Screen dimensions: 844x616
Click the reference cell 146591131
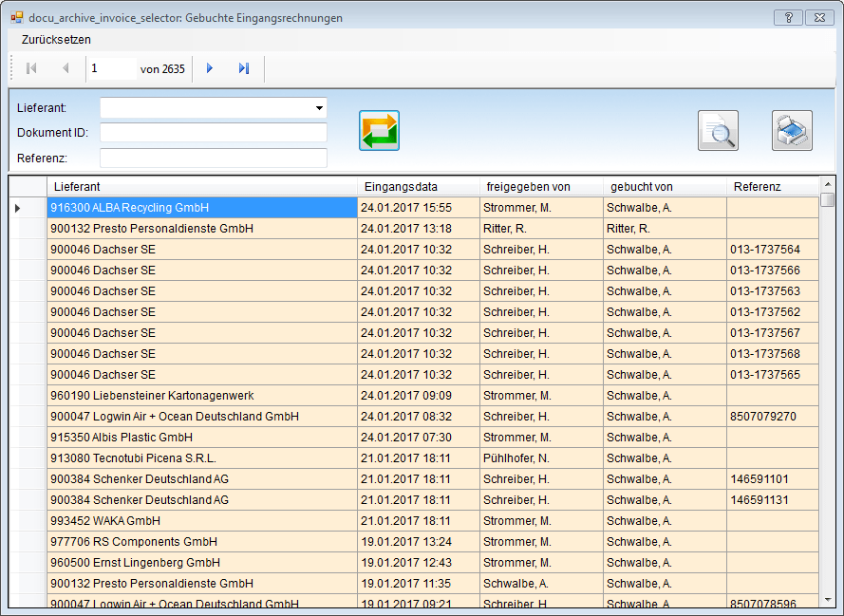pyautogui.click(x=773, y=500)
